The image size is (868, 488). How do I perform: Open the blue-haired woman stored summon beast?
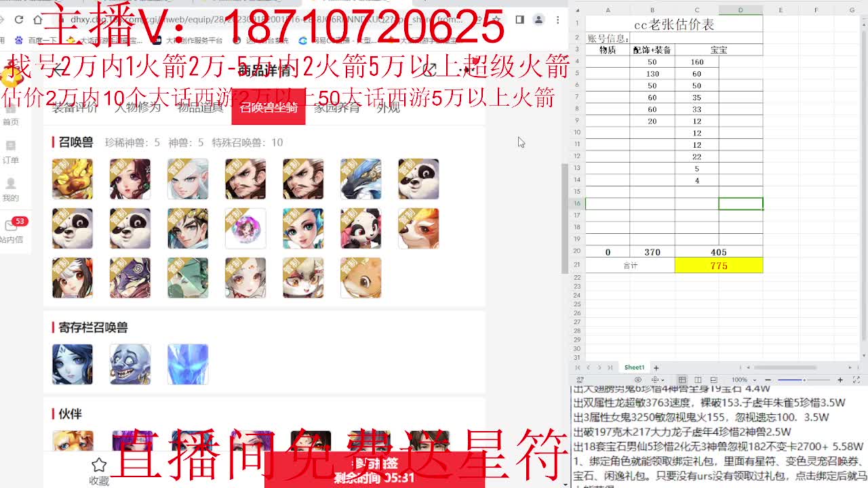click(x=73, y=364)
